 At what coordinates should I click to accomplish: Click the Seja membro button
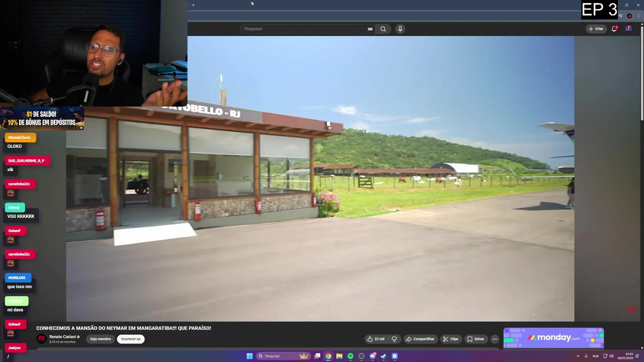pos(101,339)
